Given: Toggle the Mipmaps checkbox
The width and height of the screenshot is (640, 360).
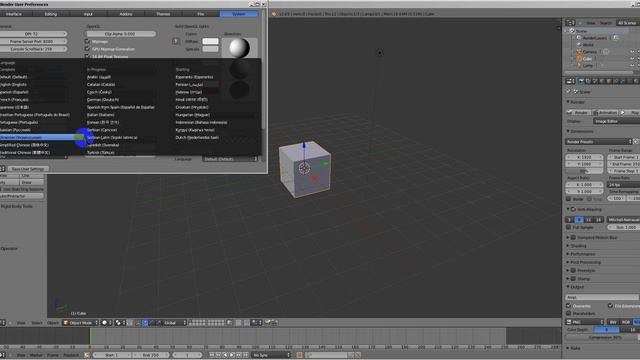Looking at the screenshot, I should click(87, 41).
